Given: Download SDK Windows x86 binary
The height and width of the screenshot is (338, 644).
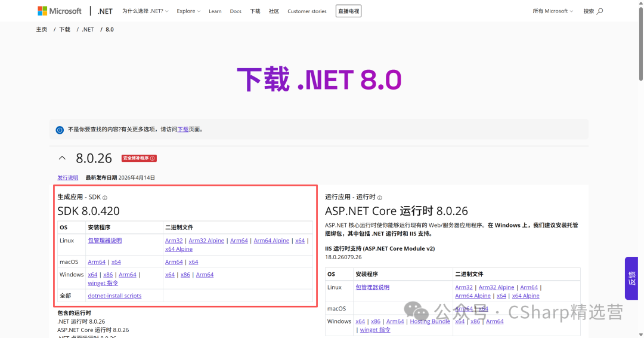Looking at the screenshot, I should (x=185, y=275).
